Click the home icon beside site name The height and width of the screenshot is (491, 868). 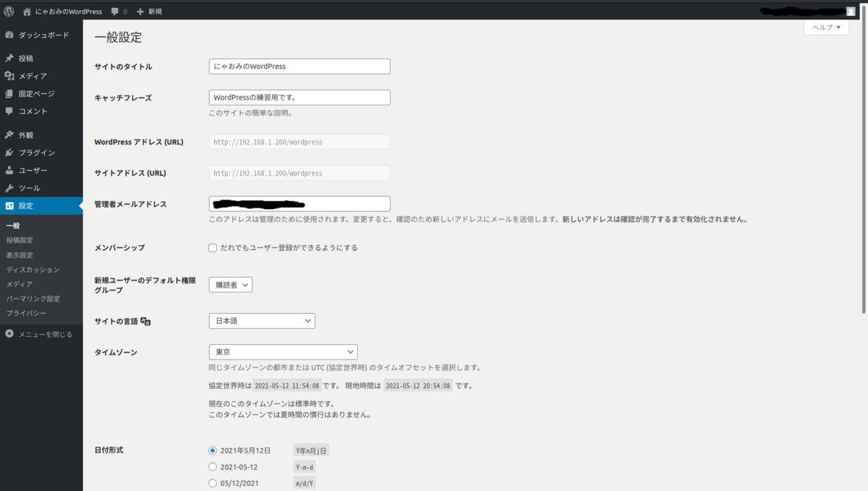click(27, 12)
